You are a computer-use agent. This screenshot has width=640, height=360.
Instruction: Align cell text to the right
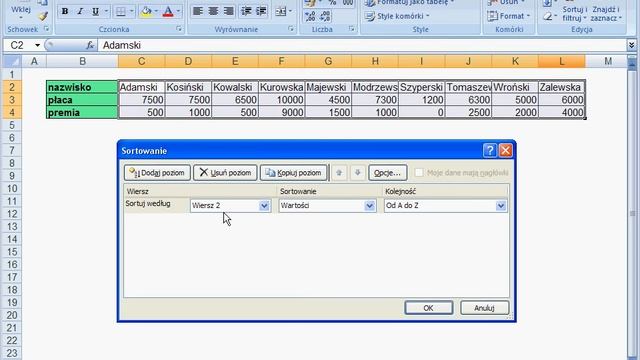coord(229,11)
